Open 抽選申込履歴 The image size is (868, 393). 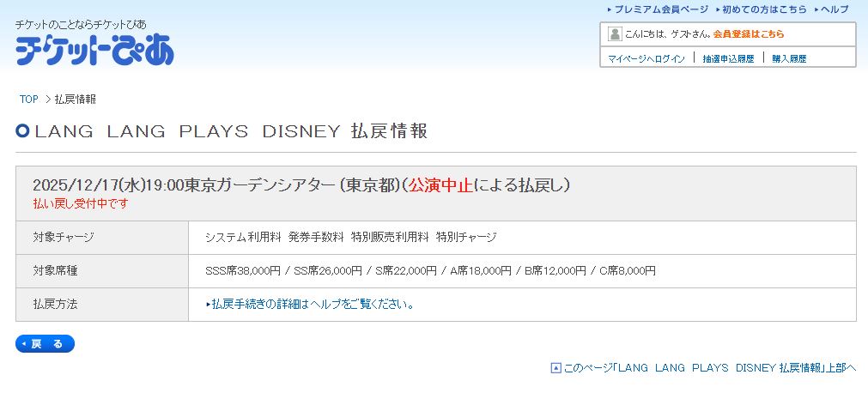click(x=728, y=59)
